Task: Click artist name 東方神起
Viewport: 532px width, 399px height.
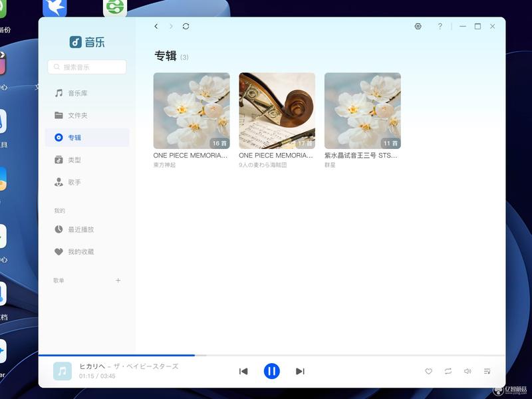Action: (164, 165)
